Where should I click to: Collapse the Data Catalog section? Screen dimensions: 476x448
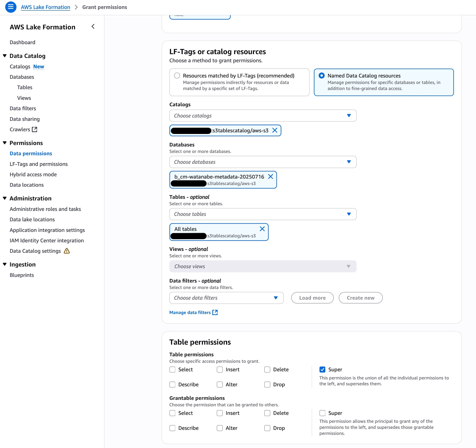[x=5, y=56]
